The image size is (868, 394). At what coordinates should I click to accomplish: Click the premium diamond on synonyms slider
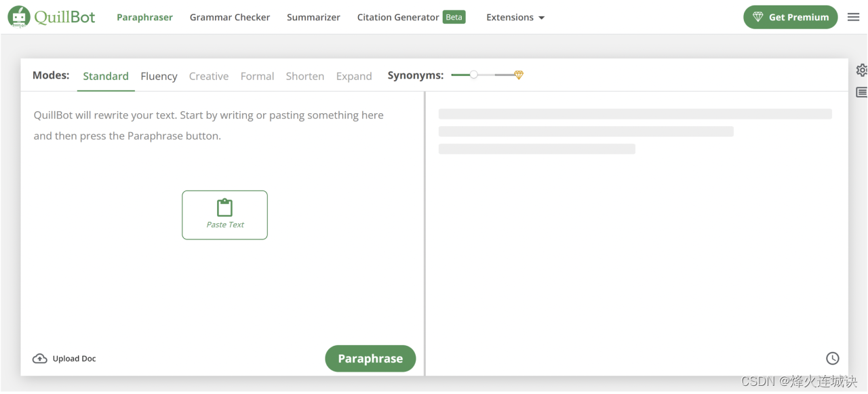click(519, 75)
